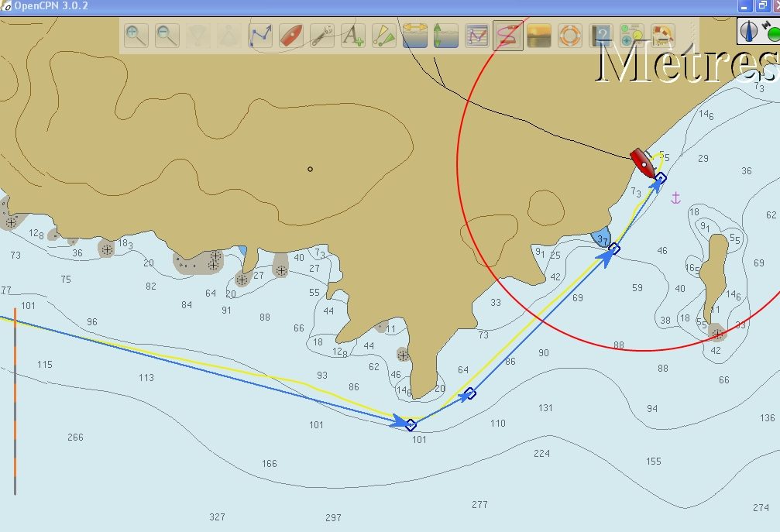The image size is (780, 532).
Task: Click the Zoom In magnifier icon
Action: tap(136, 36)
